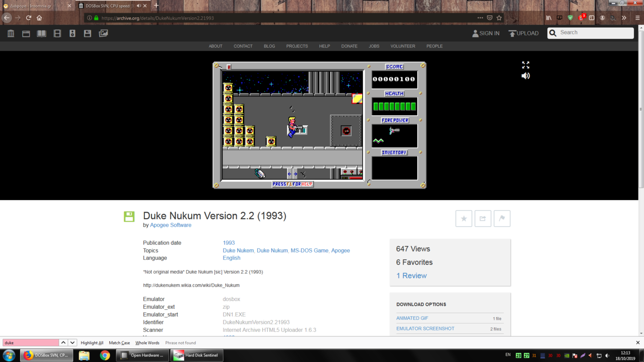644x362 pixels.
Task: Bookmark this page with the star icon
Action: (x=499, y=18)
